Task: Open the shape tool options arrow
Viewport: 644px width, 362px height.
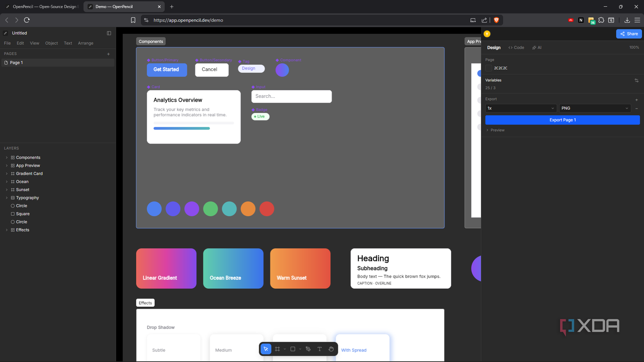Action: (300, 349)
